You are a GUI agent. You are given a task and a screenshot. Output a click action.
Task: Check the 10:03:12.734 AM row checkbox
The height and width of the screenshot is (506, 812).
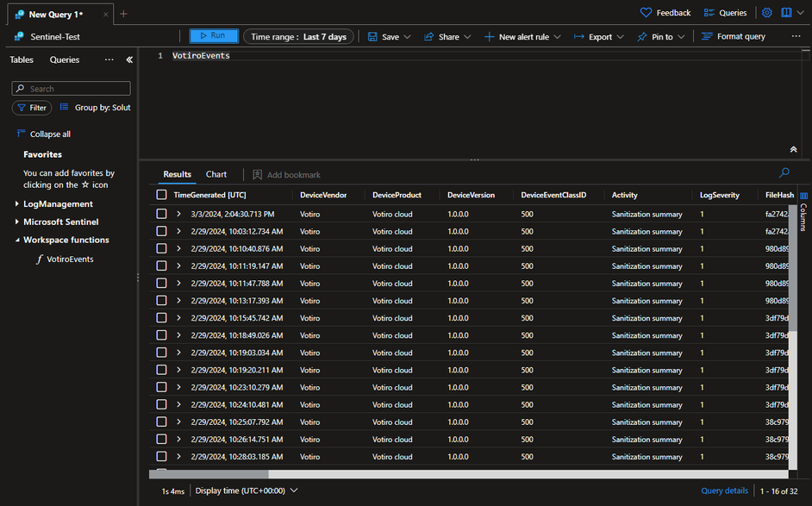161,231
